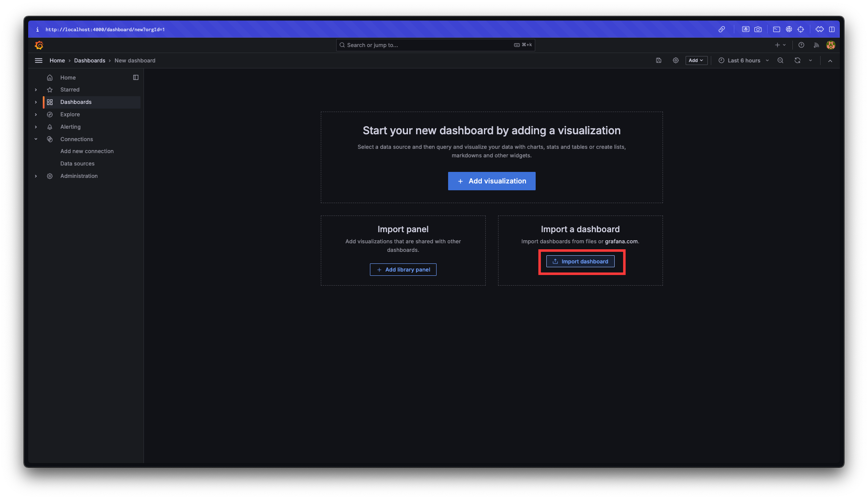The height and width of the screenshot is (499, 868).
Task: Open the Add dropdown in the toolbar
Action: 696,60
